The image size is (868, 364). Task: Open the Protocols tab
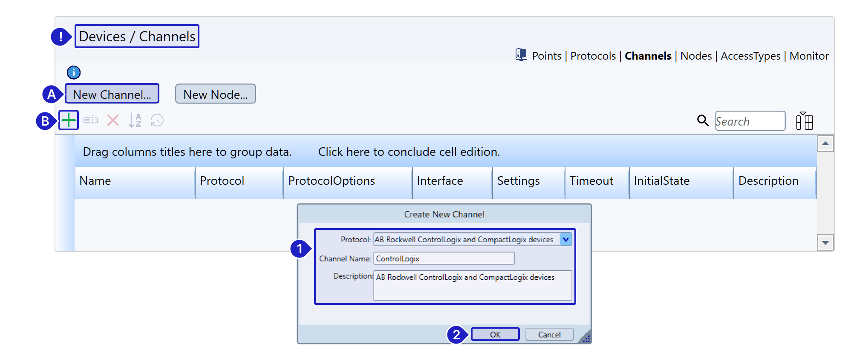[593, 56]
